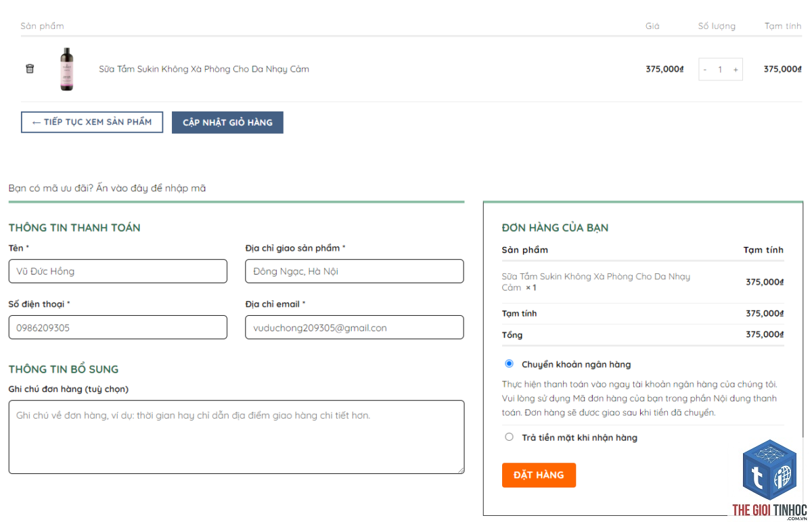Select Chuyển khoản ngân hàng radio button
The width and height of the screenshot is (812, 522).
(x=510, y=364)
